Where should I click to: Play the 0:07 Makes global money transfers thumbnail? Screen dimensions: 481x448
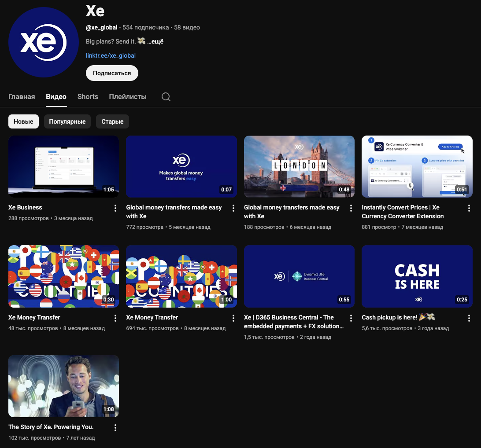coord(181,166)
